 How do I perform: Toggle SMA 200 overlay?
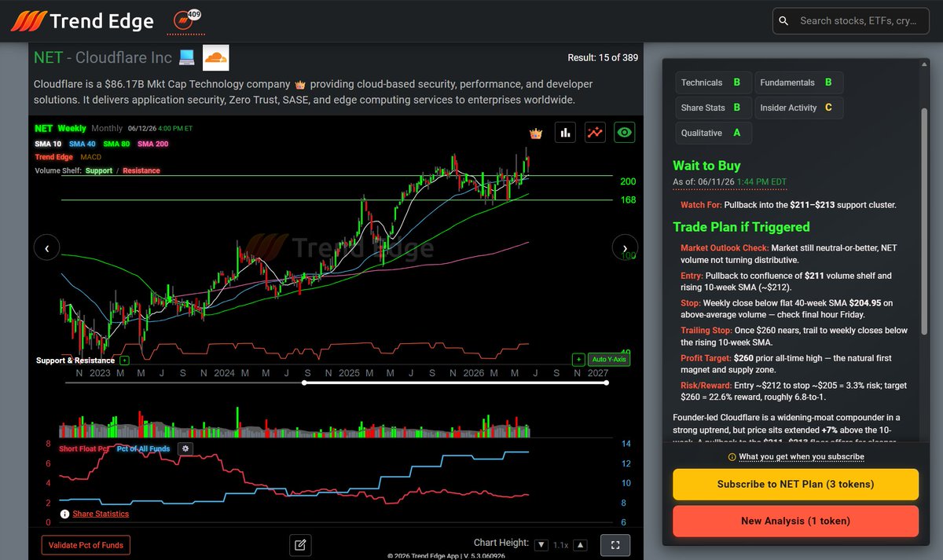click(152, 144)
